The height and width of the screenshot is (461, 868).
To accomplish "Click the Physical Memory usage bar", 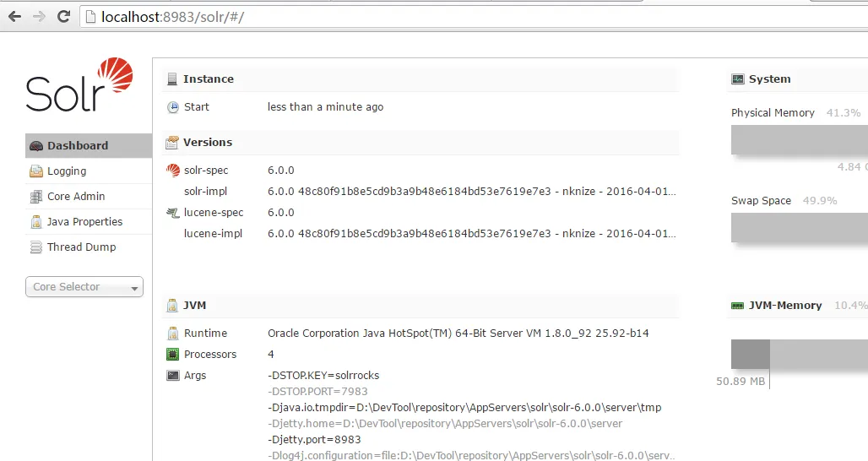I will (800, 139).
